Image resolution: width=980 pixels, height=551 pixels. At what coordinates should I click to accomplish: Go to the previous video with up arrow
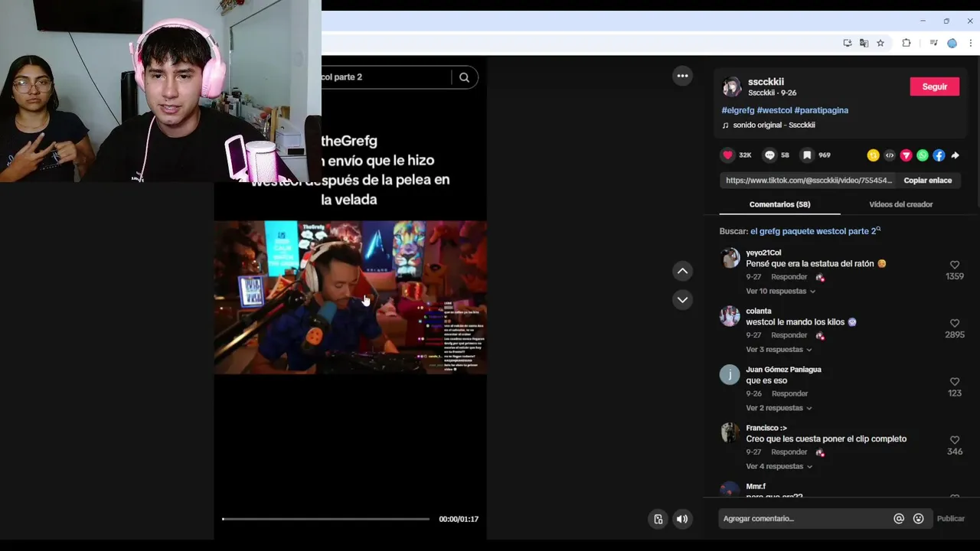pyautogui.click(x=682, y=271)
